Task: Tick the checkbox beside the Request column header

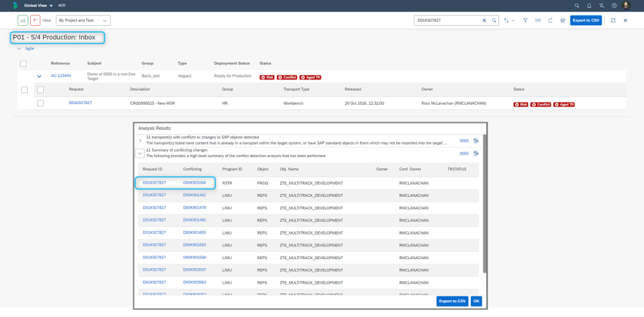Action: point(41,89)
